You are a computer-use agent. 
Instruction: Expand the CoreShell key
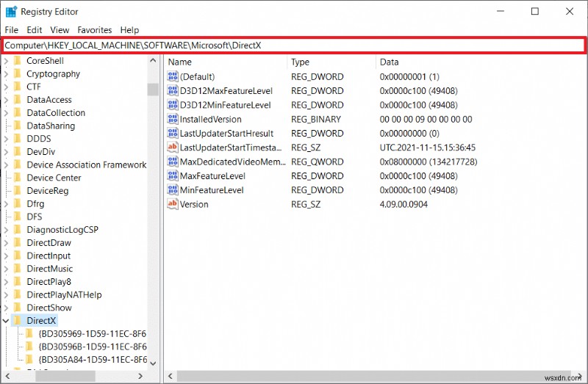tap(6, 61)
